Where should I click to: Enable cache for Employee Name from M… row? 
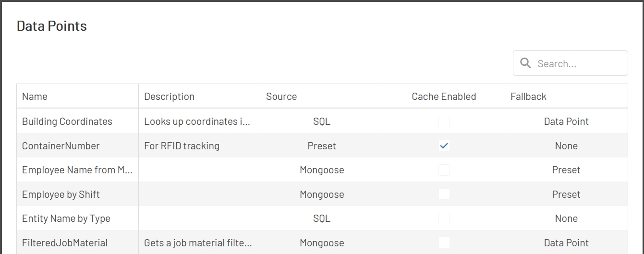(444, 170)
